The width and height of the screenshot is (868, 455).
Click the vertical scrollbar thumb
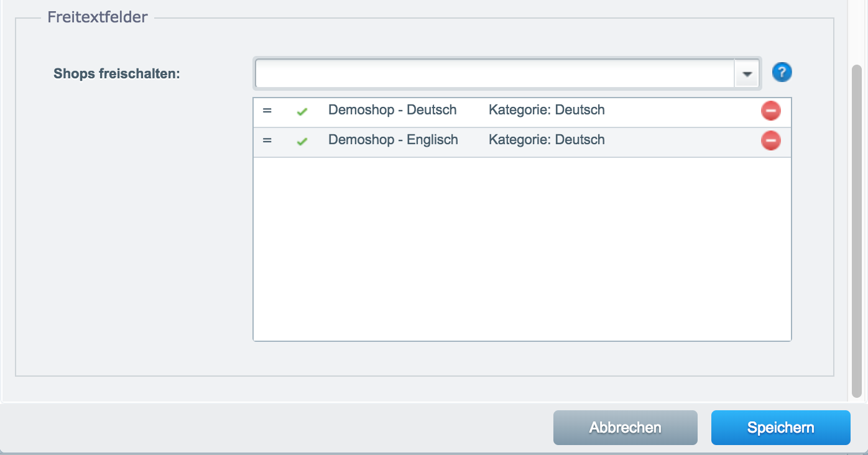(x=857, y=231)
